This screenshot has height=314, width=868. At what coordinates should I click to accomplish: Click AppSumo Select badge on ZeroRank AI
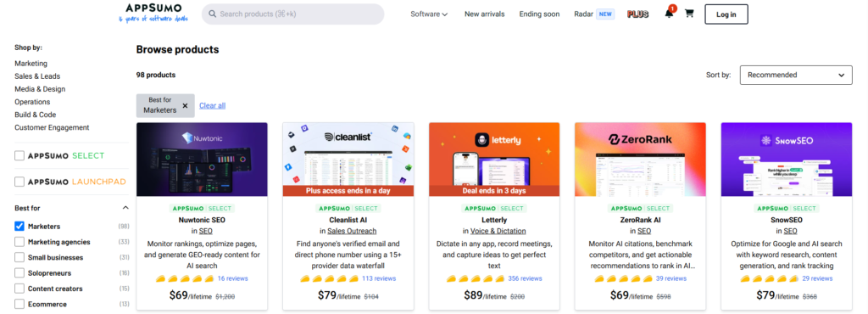641,208
